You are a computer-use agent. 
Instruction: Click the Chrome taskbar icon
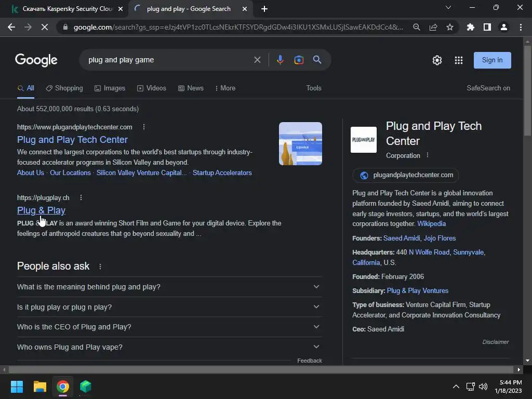(x=63, y=387)
